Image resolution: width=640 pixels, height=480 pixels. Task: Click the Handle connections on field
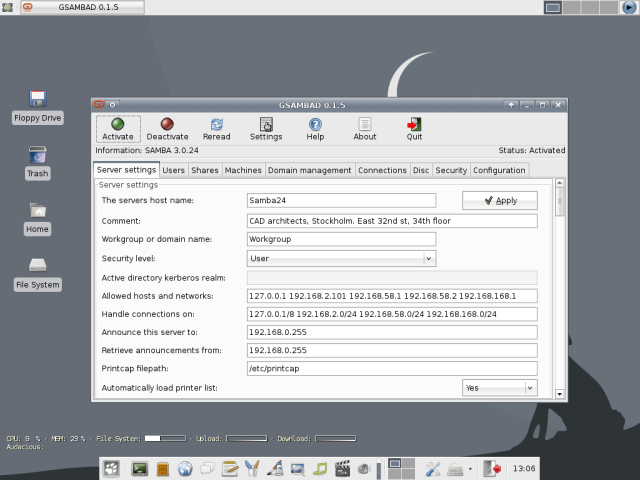[x=392, y=314]
